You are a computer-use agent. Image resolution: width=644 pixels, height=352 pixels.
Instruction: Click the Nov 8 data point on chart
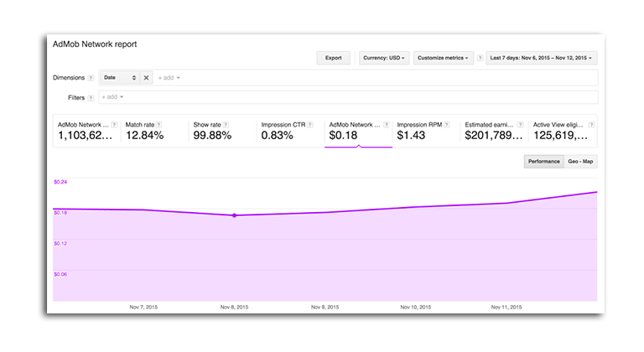point(234,215)
